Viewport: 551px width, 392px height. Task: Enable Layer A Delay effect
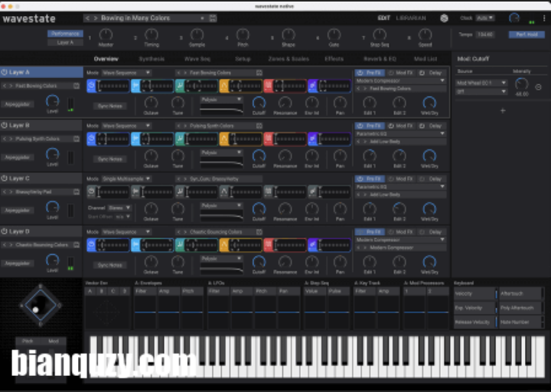click(x=431, y=73)
